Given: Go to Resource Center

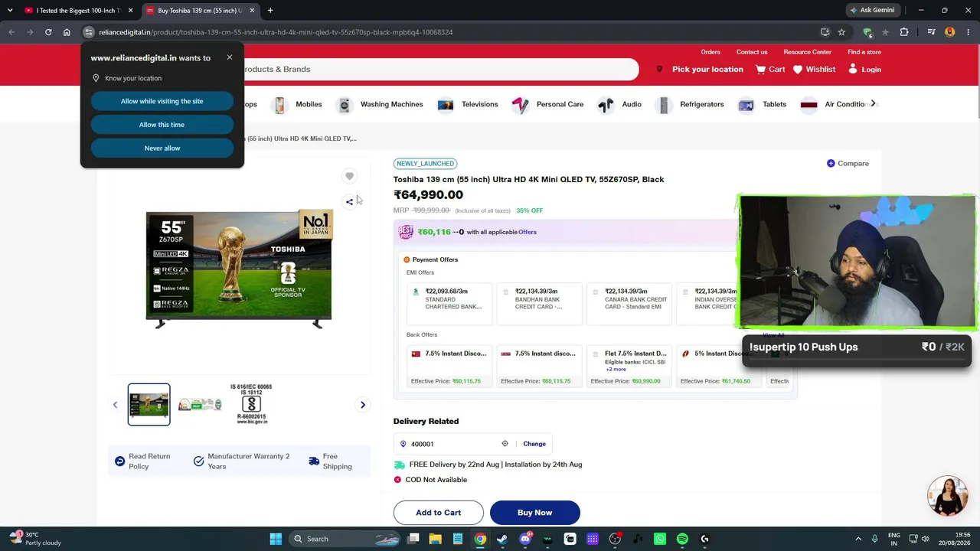Looking at the screenshot, I should point(807,52).
